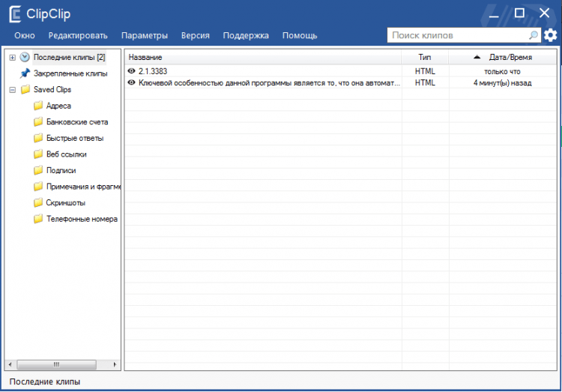
Task: Collapse the Saved Clips tree node
Action: (x=12, y=90)
